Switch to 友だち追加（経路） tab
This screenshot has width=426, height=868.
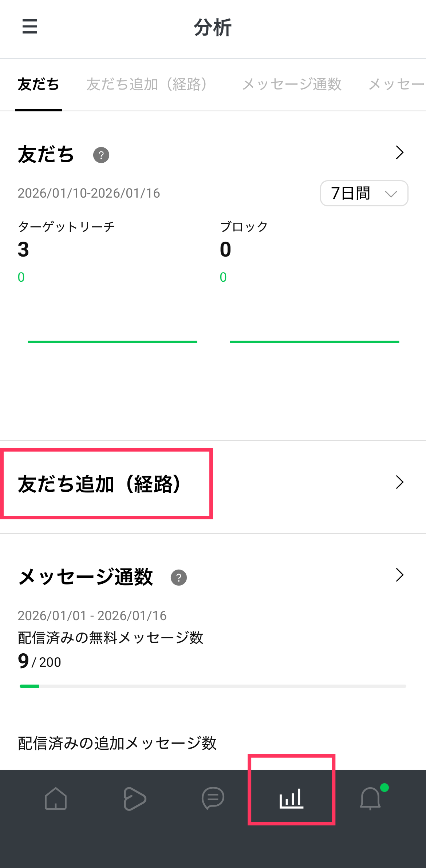[x=147, y=84]
